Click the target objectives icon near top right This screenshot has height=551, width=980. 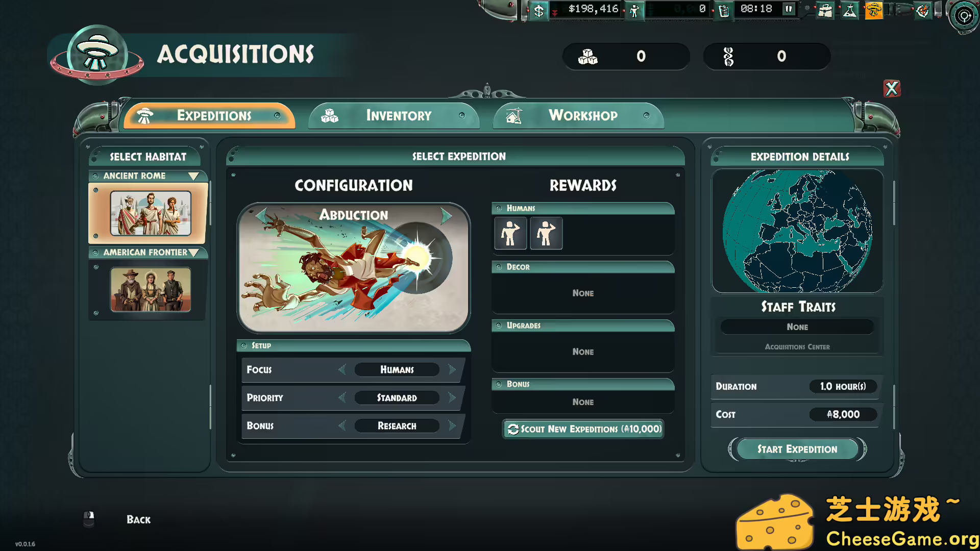(963, 16)
